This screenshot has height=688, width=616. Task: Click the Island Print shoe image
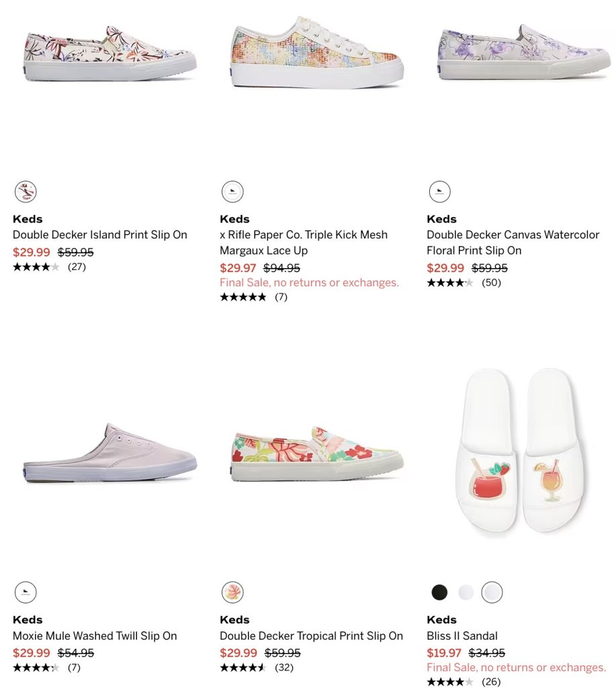[110, 54]
